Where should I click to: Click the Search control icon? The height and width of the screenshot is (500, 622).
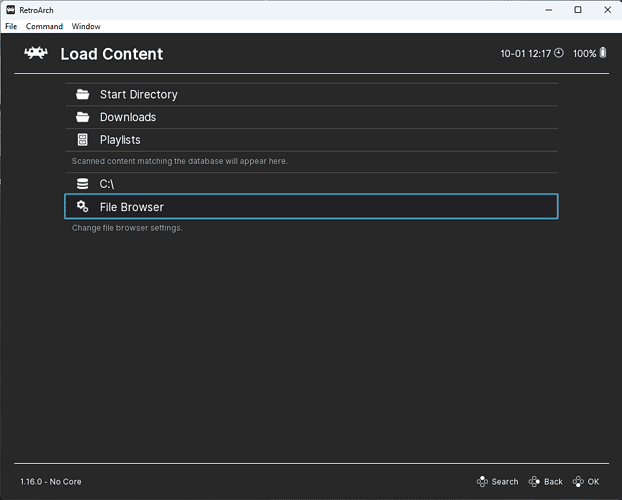coord(482,482)
